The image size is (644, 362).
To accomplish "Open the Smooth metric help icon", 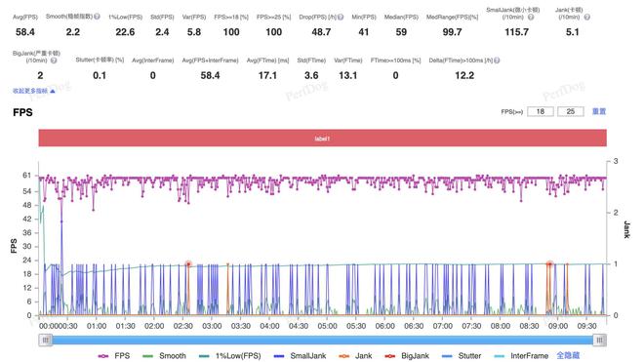I will (x=97, y=17).
